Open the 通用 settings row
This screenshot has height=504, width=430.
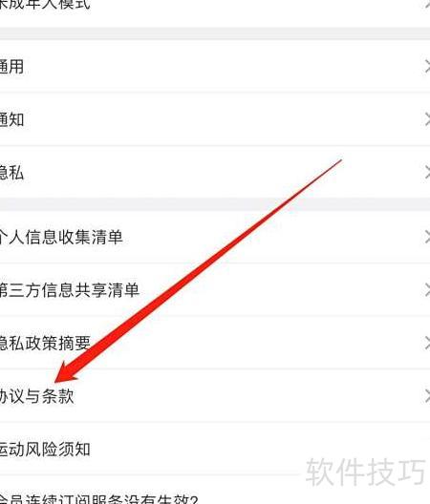215,66
